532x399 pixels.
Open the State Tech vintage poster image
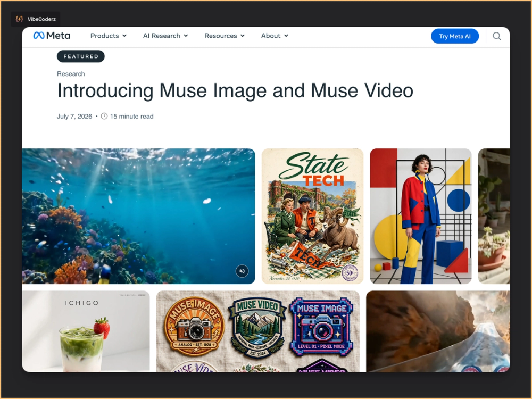click(312, 216)
